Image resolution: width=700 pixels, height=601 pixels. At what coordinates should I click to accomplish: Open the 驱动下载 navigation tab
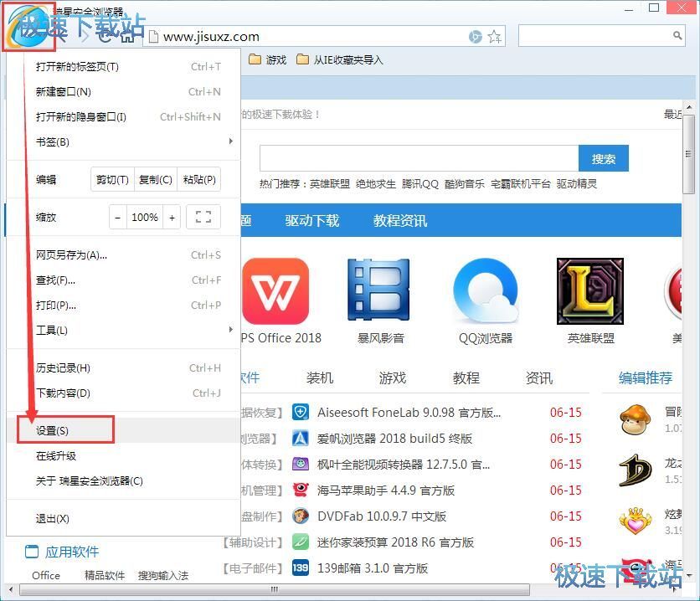(x=312, y=220)
